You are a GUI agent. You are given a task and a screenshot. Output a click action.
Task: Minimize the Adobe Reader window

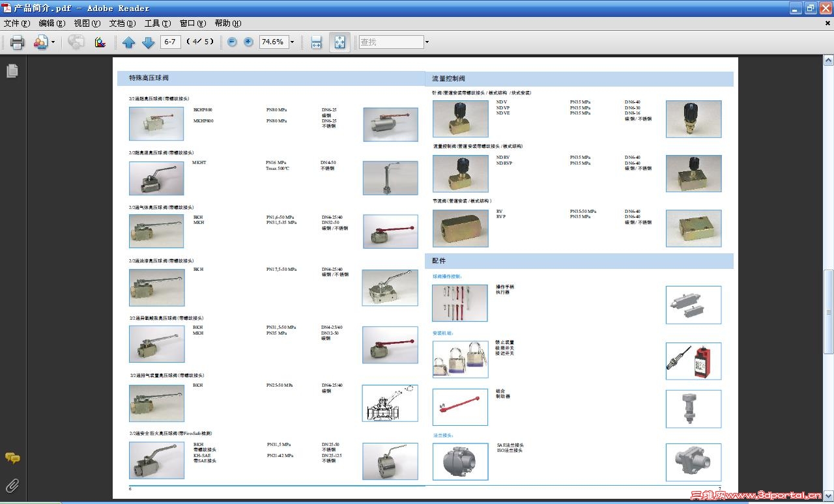(796, 8)
